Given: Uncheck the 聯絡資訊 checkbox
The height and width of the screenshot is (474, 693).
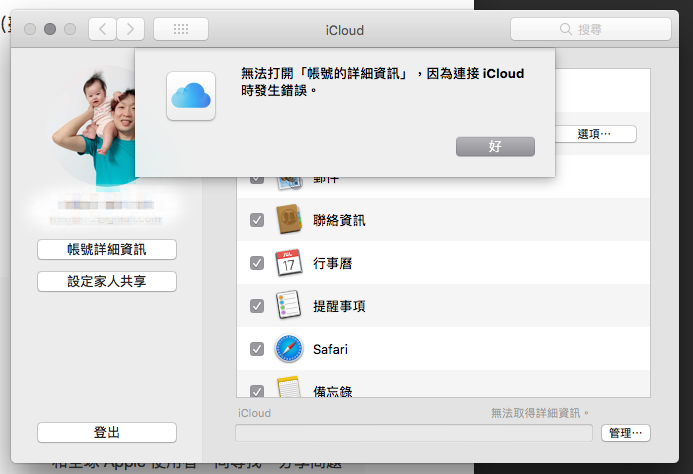Looking at the screenshot, I should (x=257, y=220).
